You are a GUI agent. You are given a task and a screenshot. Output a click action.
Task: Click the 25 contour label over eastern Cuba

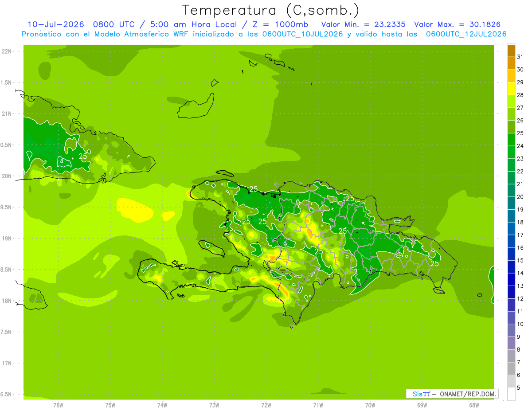pyautogui.click(x=83, y=157)
